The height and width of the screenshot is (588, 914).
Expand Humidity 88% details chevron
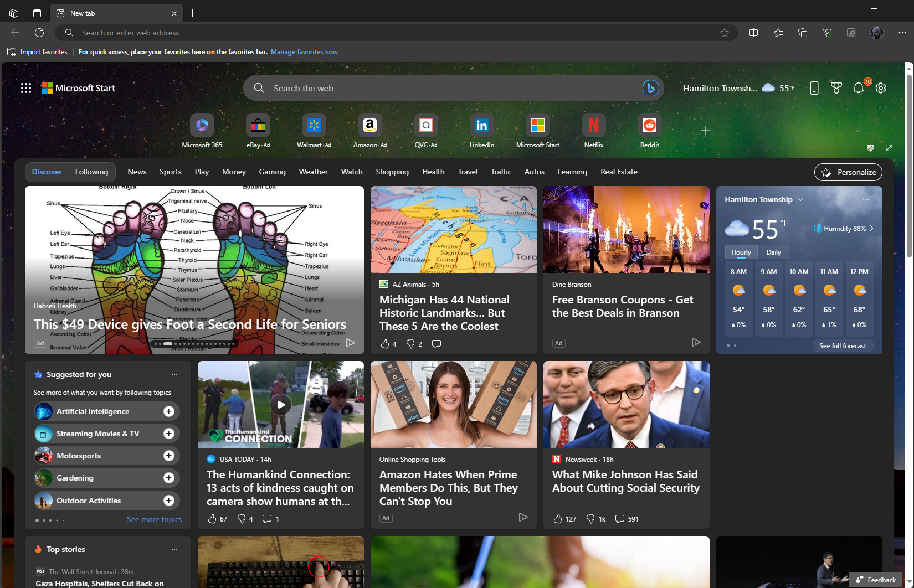click(x=871, y=228)
